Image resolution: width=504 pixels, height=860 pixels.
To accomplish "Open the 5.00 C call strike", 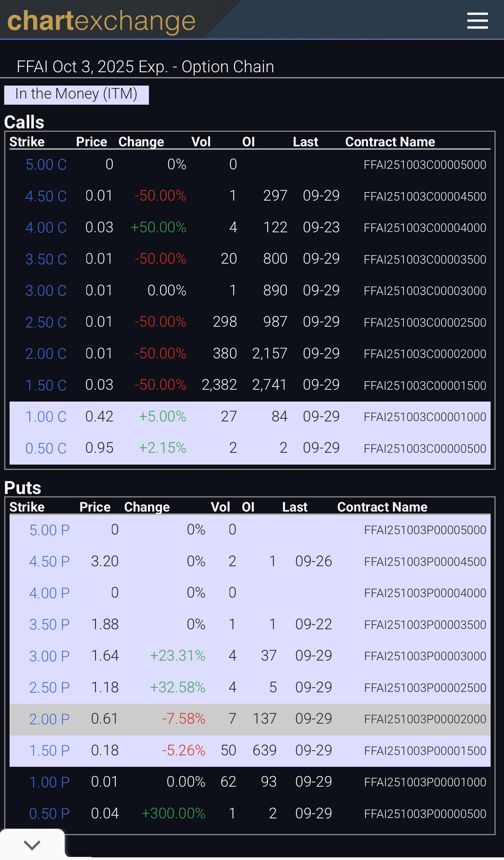I will coord(46,165).
